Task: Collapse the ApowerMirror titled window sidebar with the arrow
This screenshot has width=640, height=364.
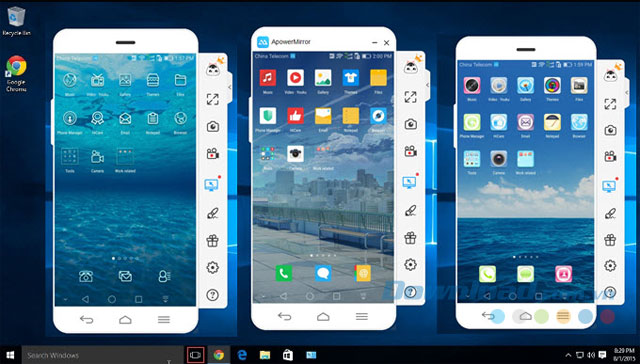Action: tap(427, 85)
